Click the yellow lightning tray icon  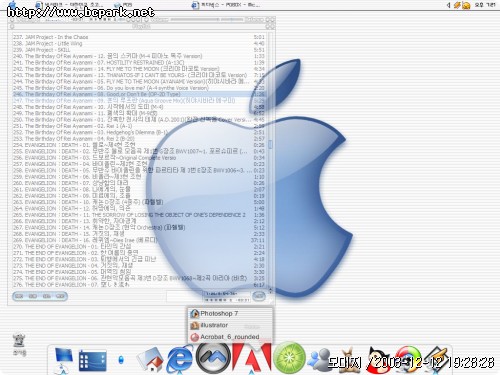(457, 5)
